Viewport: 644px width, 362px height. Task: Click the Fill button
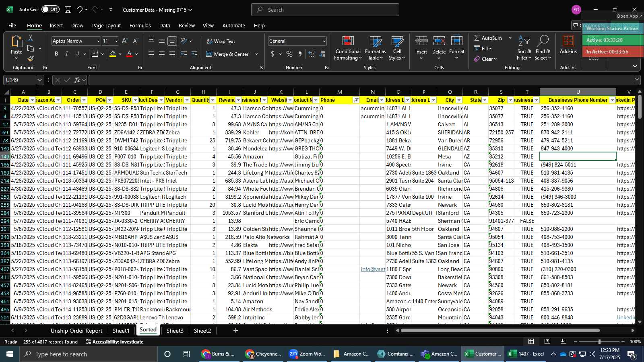tap(483, 48)
